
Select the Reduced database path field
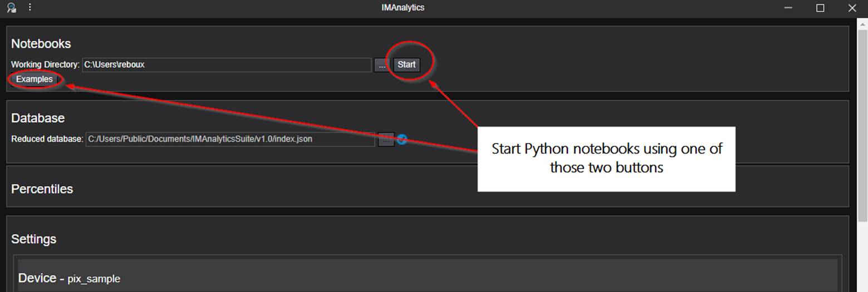tap(230, 139)
